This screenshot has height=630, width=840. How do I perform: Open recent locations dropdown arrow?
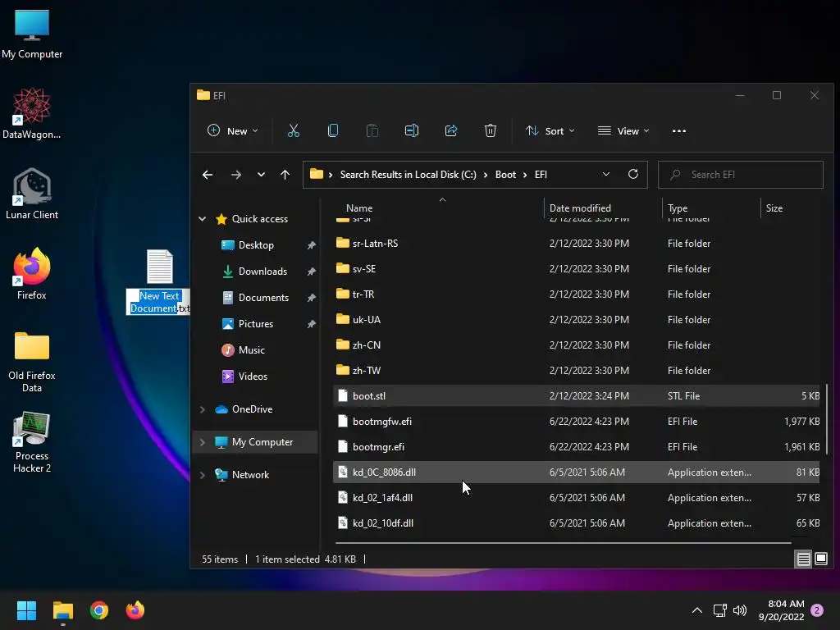(x=261, y=175)
